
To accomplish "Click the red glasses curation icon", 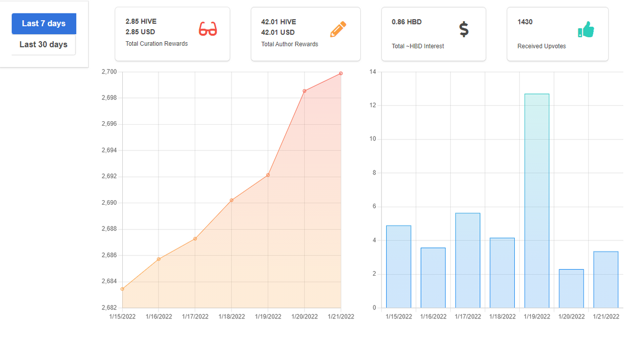I will click(208, 29).
